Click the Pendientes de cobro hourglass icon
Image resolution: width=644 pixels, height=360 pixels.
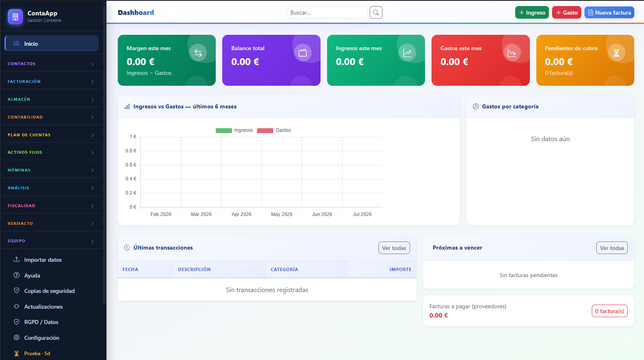click(x=616, y=53)
